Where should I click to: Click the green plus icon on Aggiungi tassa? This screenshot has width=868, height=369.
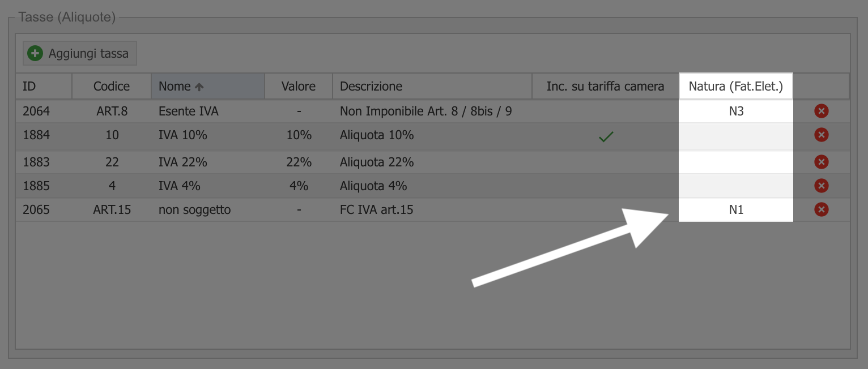click(x=35, y=54)
